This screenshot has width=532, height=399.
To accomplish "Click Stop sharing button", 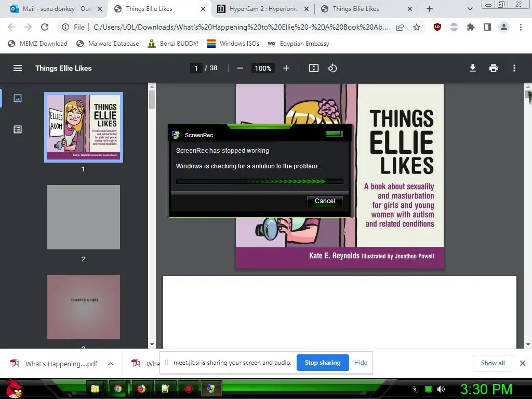I will point(323,363).
